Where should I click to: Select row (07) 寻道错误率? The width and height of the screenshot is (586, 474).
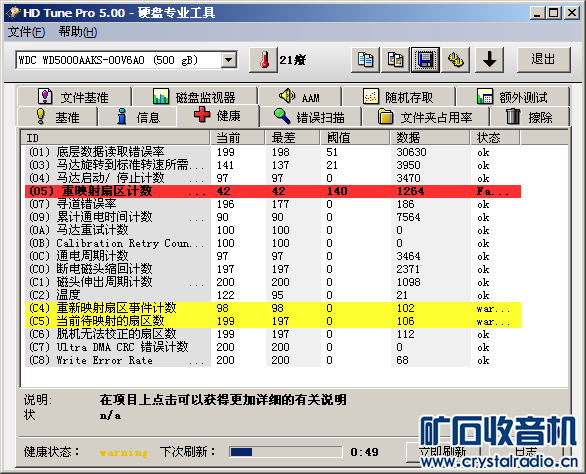273,204
